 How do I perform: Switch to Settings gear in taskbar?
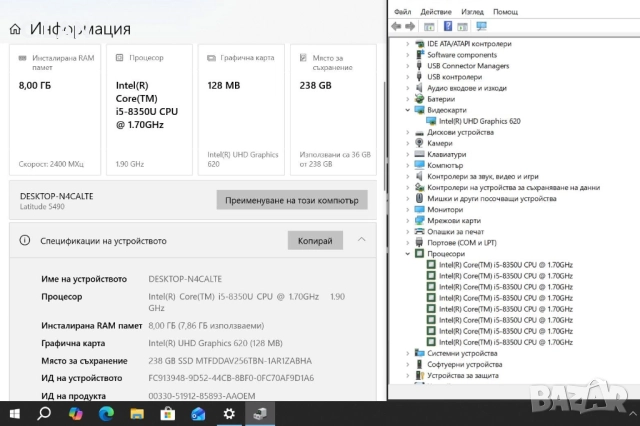click(x=229, y=414)
